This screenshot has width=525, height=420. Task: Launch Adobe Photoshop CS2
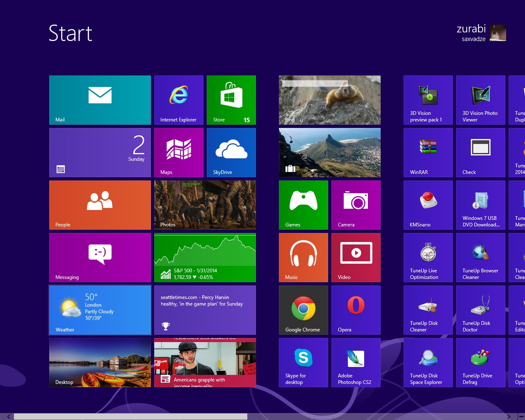pos(356,363)
